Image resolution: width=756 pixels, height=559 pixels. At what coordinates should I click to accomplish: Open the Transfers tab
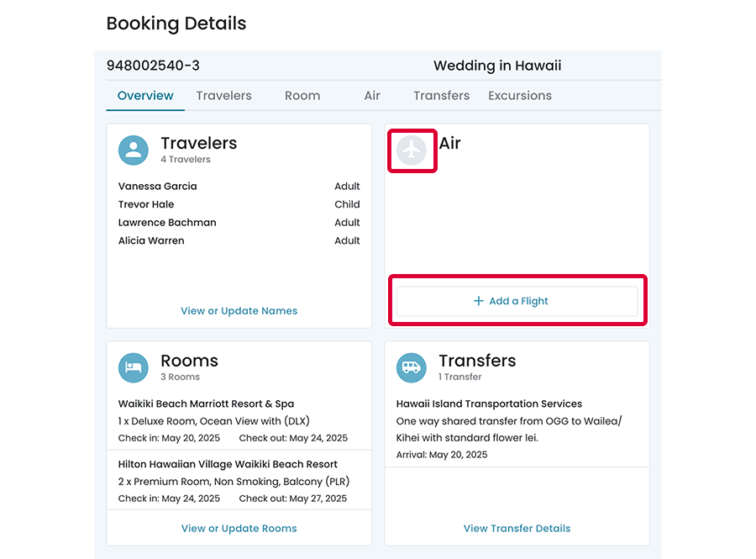coord(441,96)
